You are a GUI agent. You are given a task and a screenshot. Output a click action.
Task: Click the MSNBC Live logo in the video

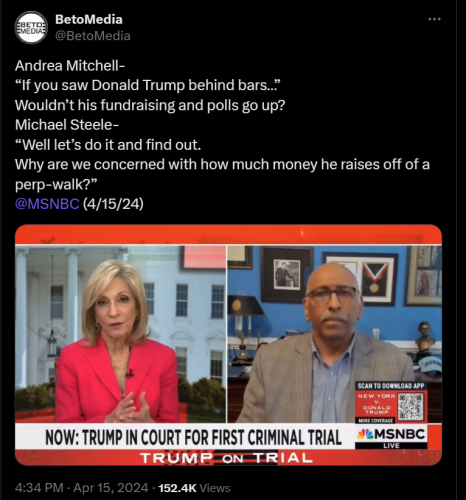coord(391,437)
